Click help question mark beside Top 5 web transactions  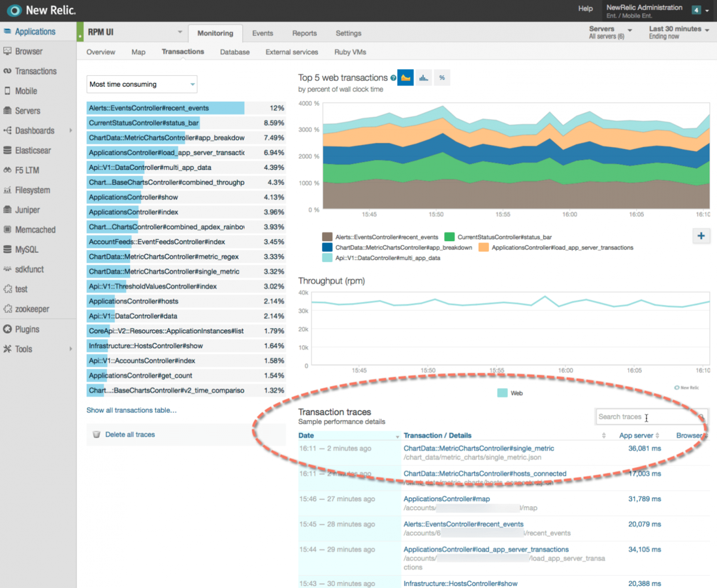click(393, 78)
